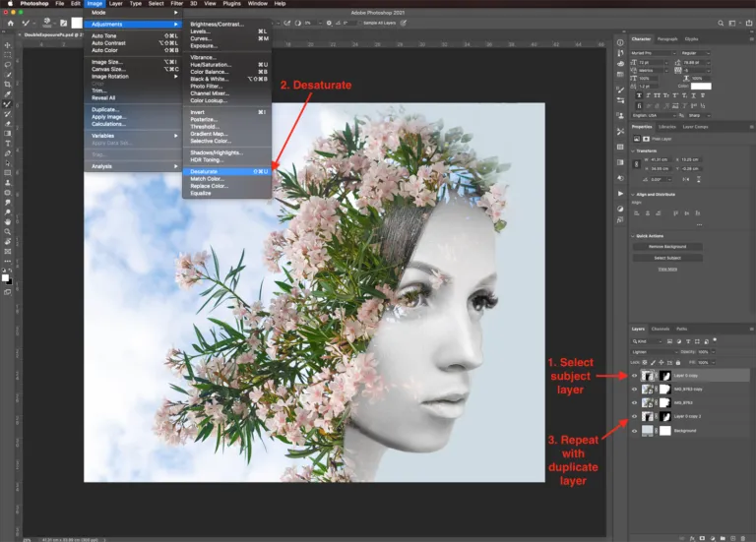Click the Remove Background button
The image size is (756, 542).
coord(667,246)
